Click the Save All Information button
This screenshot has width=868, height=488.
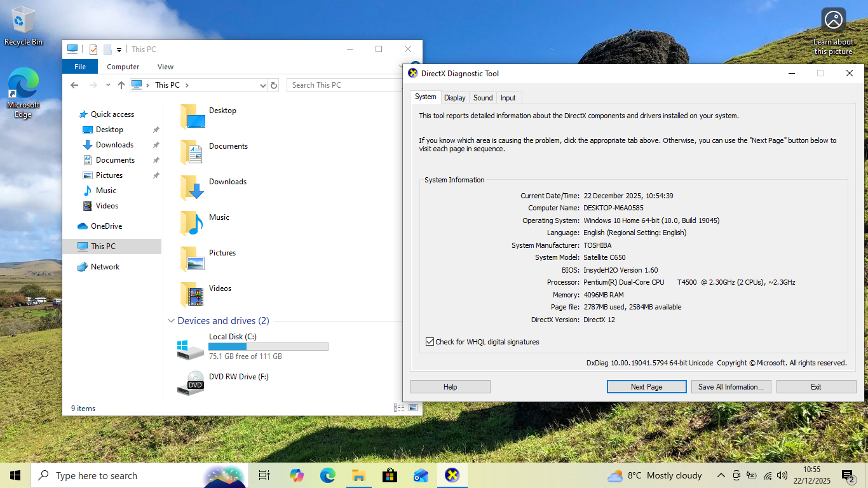[731, 387]
